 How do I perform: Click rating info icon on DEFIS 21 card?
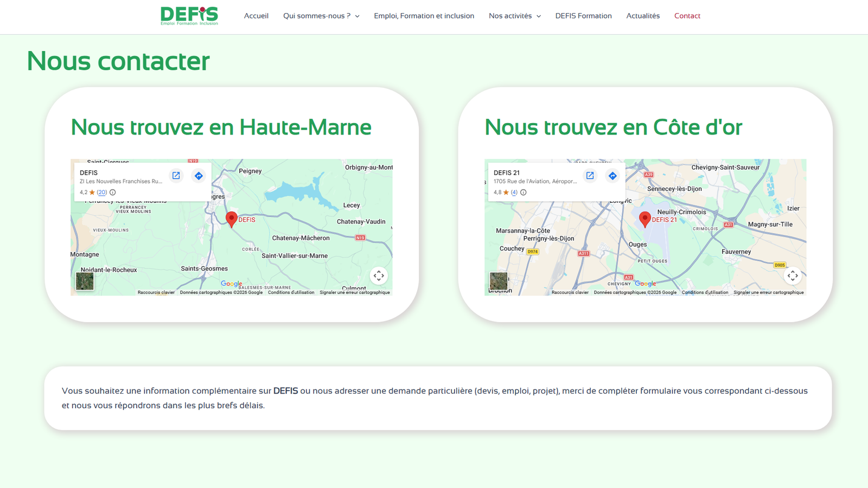[524, 192]
